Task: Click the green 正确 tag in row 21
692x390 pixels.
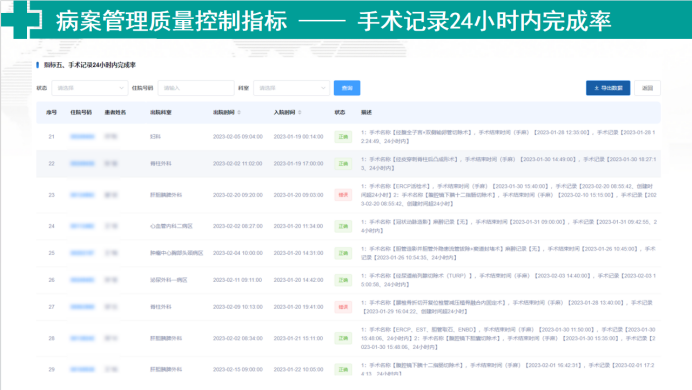Action: (x=343, y=137)
